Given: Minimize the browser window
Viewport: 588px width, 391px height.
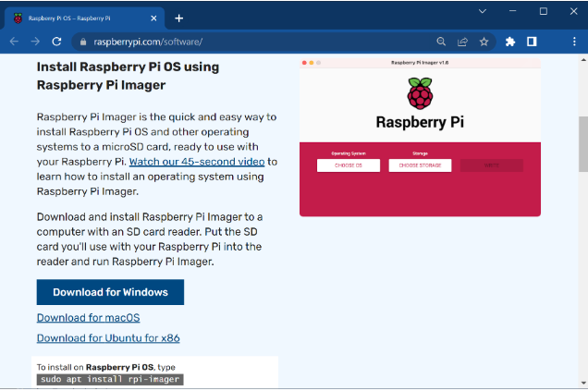Looking at the screenshot, I should [512, 11].
